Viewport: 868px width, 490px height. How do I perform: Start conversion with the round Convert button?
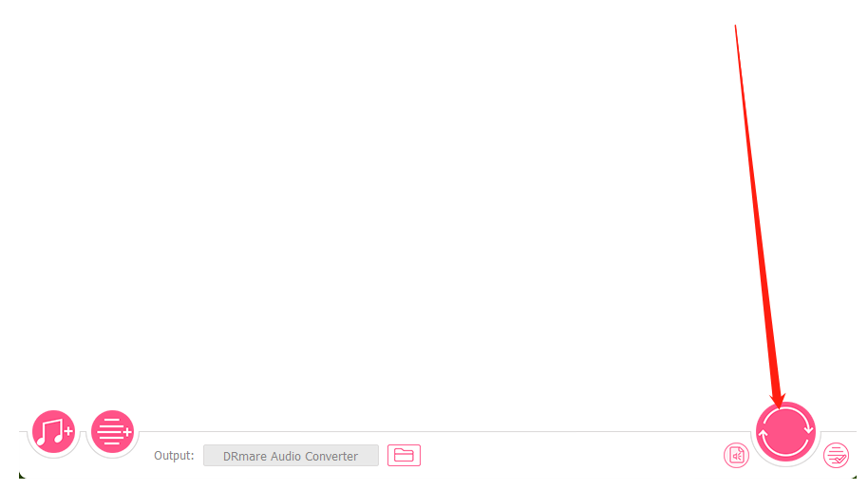pyautogui.click(x=785, y=431)
